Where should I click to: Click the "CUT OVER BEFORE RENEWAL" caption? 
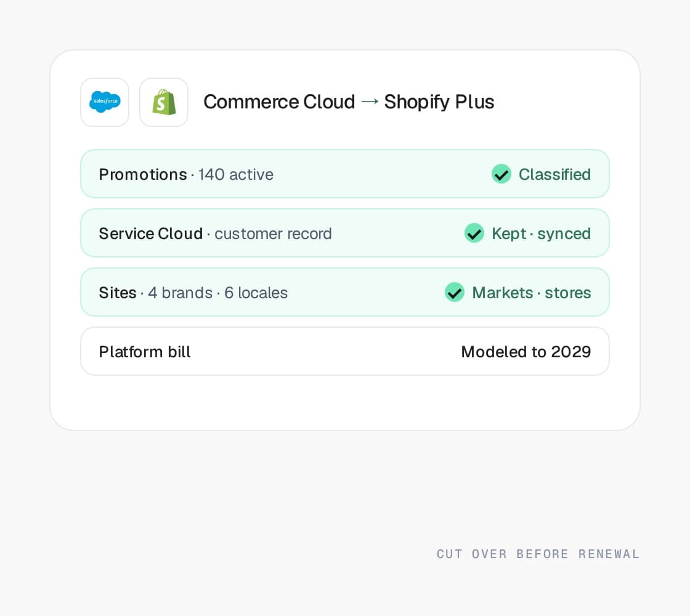point(538,554)
